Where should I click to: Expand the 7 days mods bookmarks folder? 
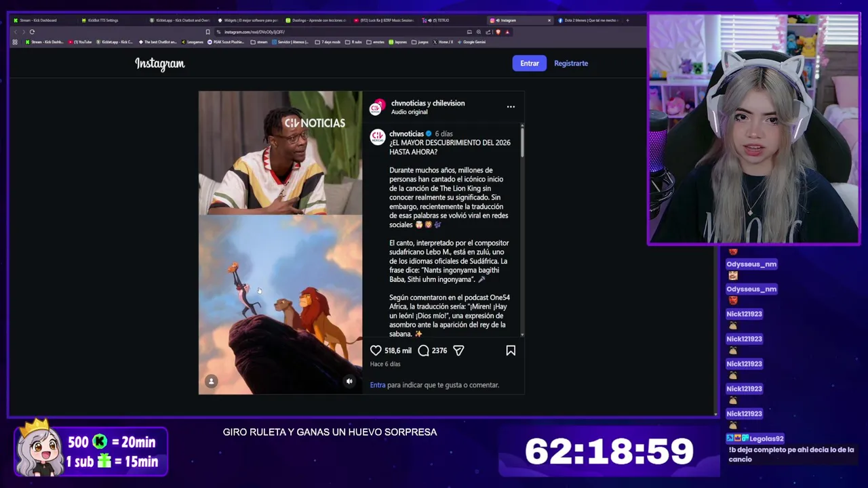click(x=328, y=42)
